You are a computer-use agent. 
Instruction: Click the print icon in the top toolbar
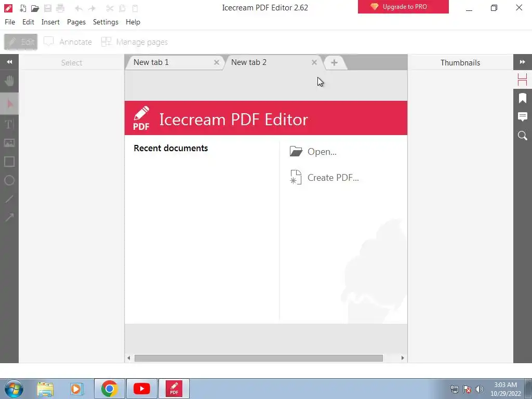click(60, 8)
